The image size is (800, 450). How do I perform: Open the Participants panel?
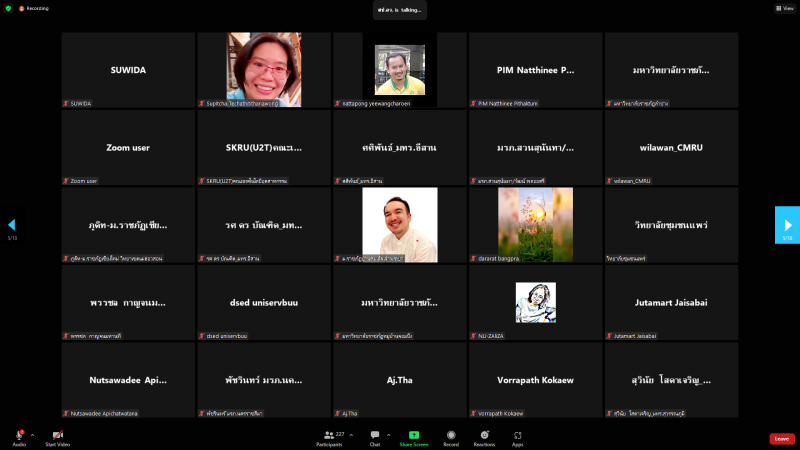[x=328, y=435]
